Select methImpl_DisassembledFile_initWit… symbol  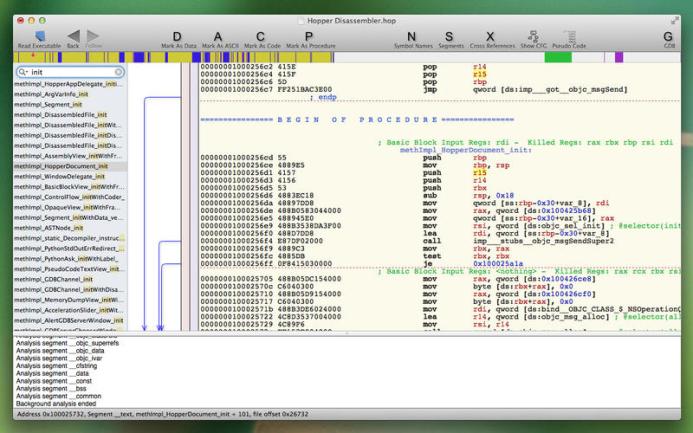(x=70, y=125)
